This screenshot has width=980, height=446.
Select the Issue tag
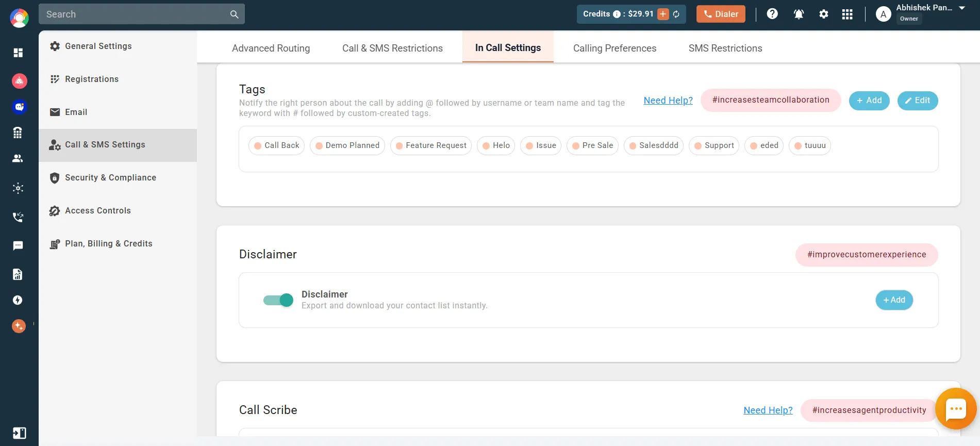pyautogui.click(x=541, y=145)
